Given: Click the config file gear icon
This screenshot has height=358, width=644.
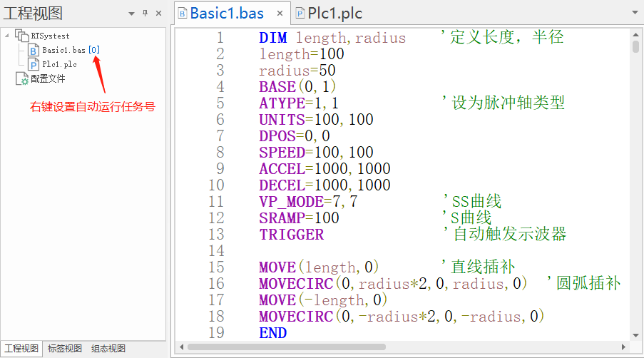Looking at the screenshot, I should click(x=22, y=78).
